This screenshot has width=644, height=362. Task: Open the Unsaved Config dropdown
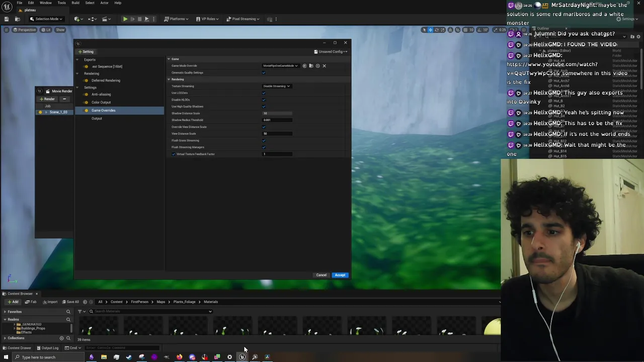tap(331, 52)
